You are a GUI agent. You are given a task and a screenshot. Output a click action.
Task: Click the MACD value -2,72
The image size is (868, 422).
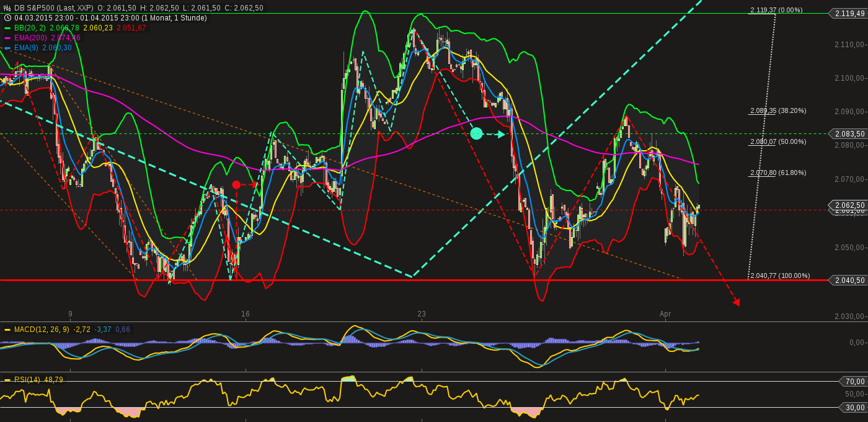pos(82,330)
